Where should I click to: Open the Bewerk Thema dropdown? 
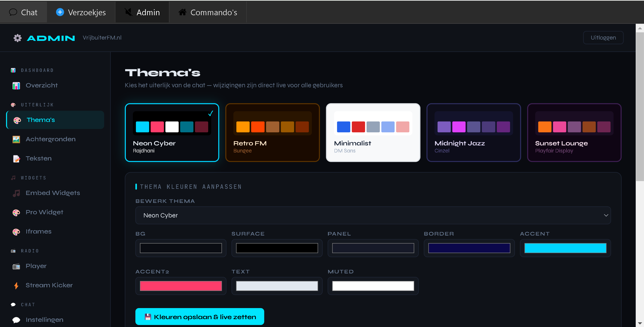point(373,215)
